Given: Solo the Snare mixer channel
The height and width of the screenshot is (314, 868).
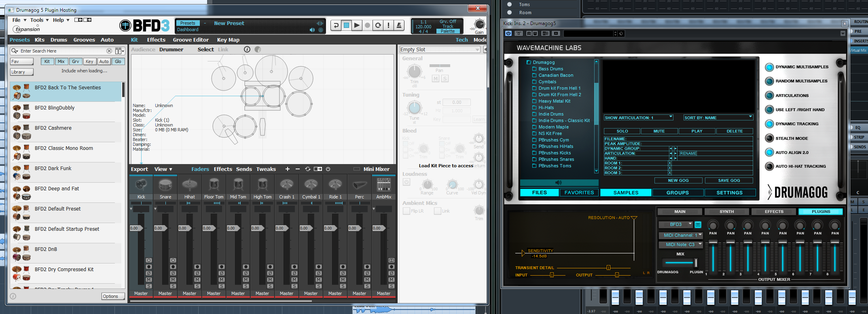Looking at the screenshot, I should (x=173, y=286).
